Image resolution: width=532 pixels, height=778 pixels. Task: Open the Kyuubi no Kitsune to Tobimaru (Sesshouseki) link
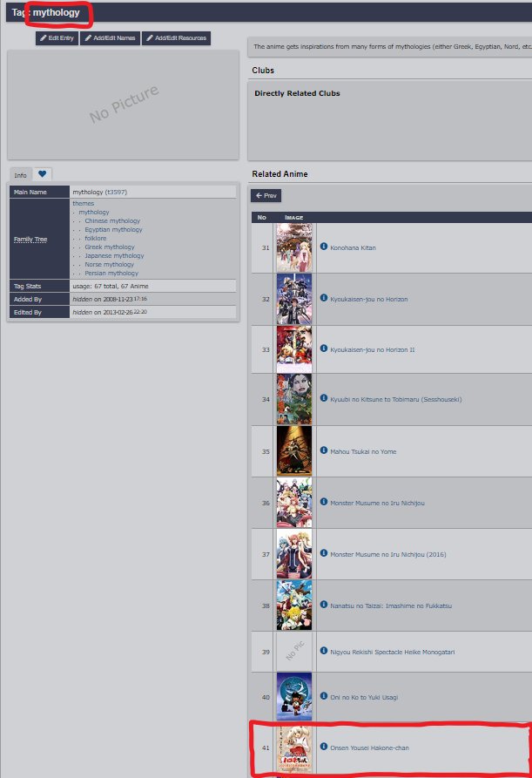point(395,399)
